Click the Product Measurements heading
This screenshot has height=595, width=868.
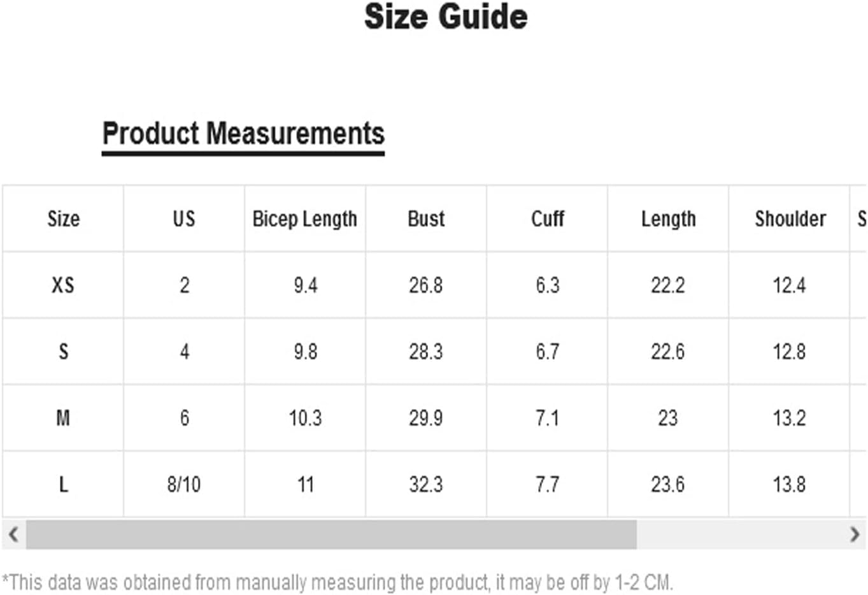[243, 134]
